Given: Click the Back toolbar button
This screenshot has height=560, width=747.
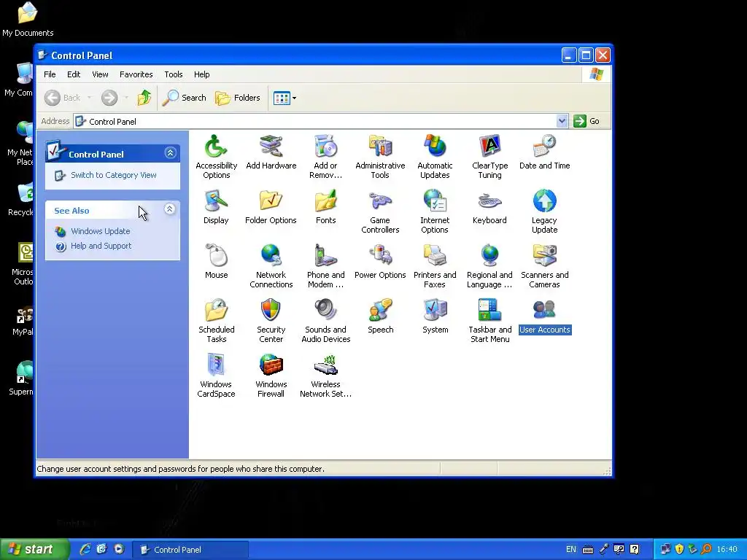Looking at the screenshot, I should pos(63,98).
